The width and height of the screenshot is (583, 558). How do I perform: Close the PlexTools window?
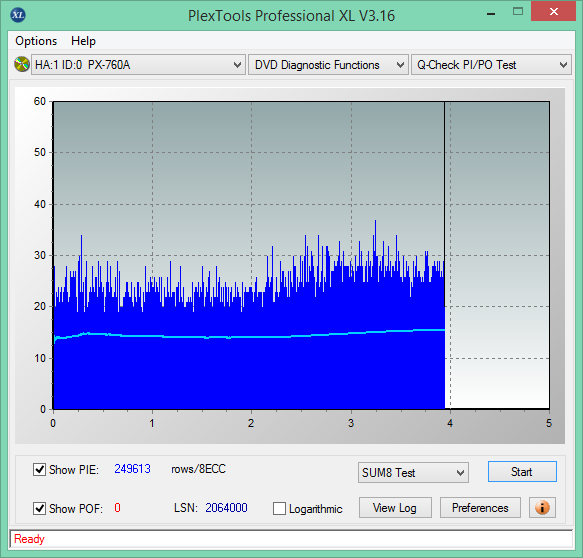(553, 12)
